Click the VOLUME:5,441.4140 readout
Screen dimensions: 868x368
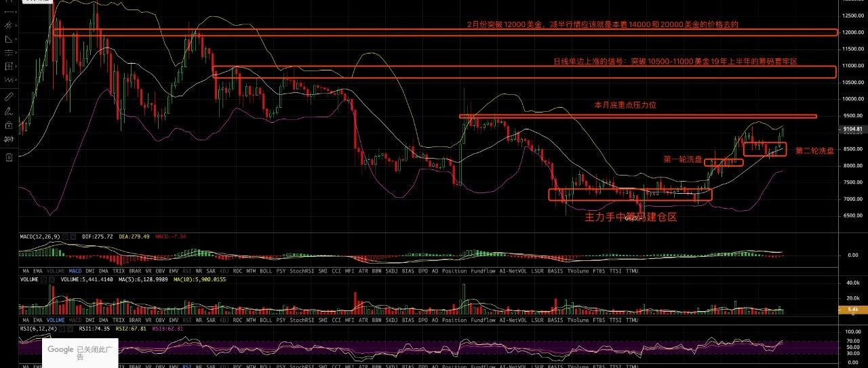click(x=87, y=279)
